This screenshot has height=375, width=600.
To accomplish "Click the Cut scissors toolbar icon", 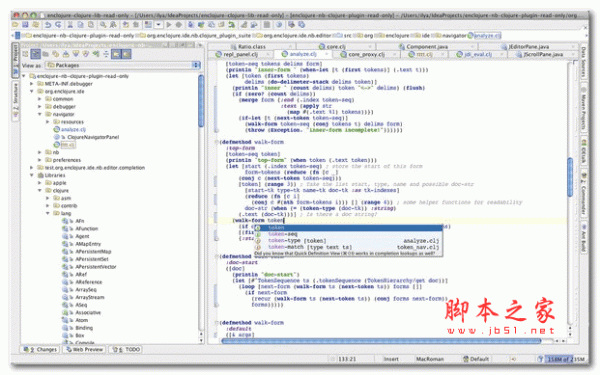I will [70, 24].
